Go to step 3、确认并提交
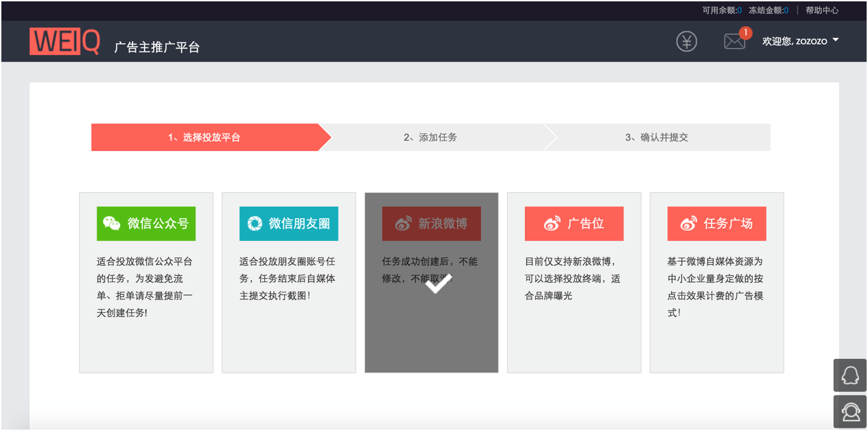Image resolution: width=868 pixels, height=431 pixels. [657, 137]
